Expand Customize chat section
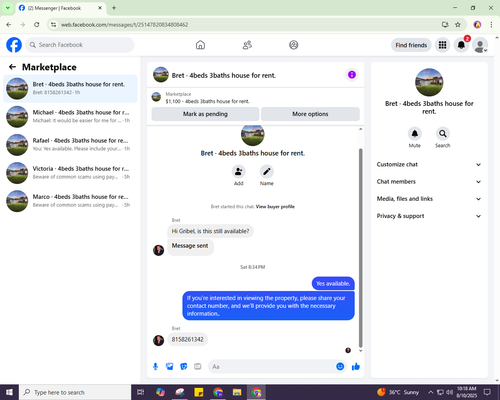This screenshot has height=400, width=500. click(x=429, y=164)
